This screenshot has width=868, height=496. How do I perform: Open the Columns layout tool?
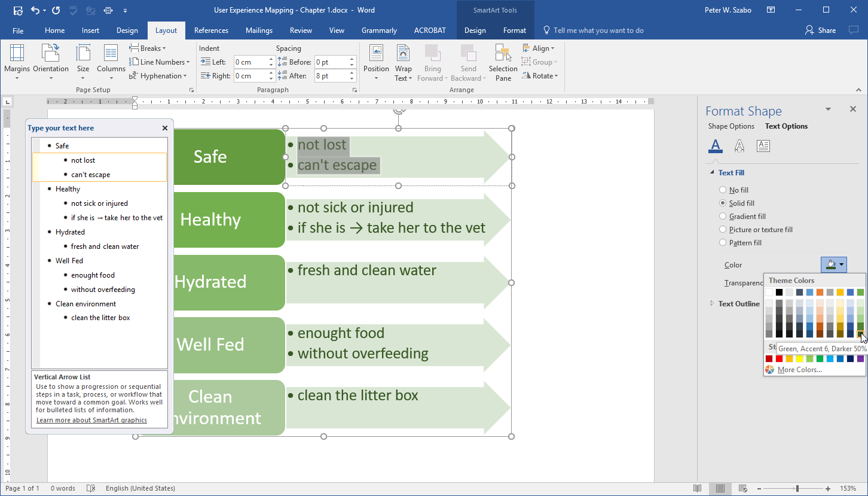111,62
